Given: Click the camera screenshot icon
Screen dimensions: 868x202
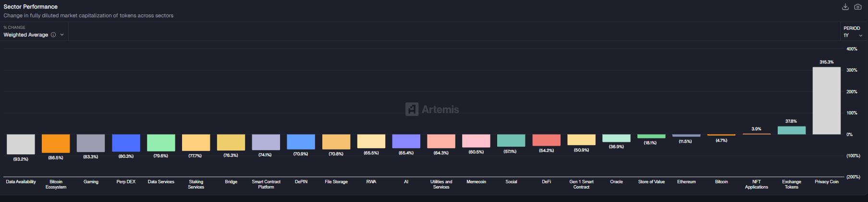Looking at the screenshot, I should 858,7.
